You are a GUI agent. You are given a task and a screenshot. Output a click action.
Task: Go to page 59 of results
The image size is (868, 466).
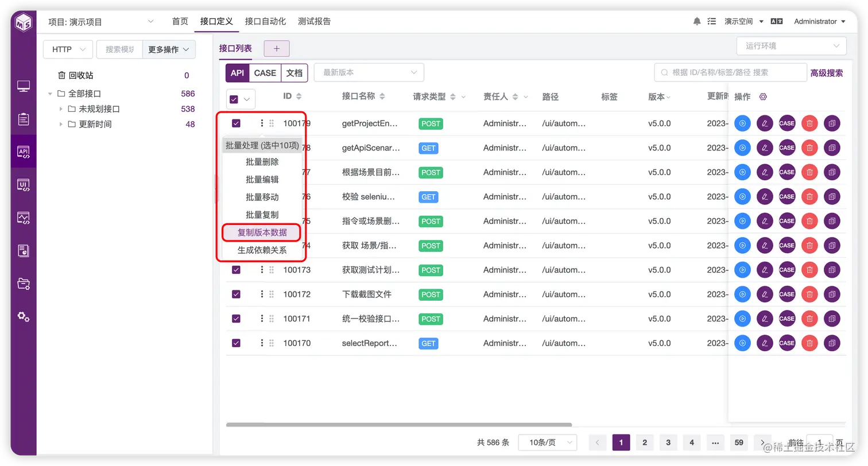coord(739,442)
